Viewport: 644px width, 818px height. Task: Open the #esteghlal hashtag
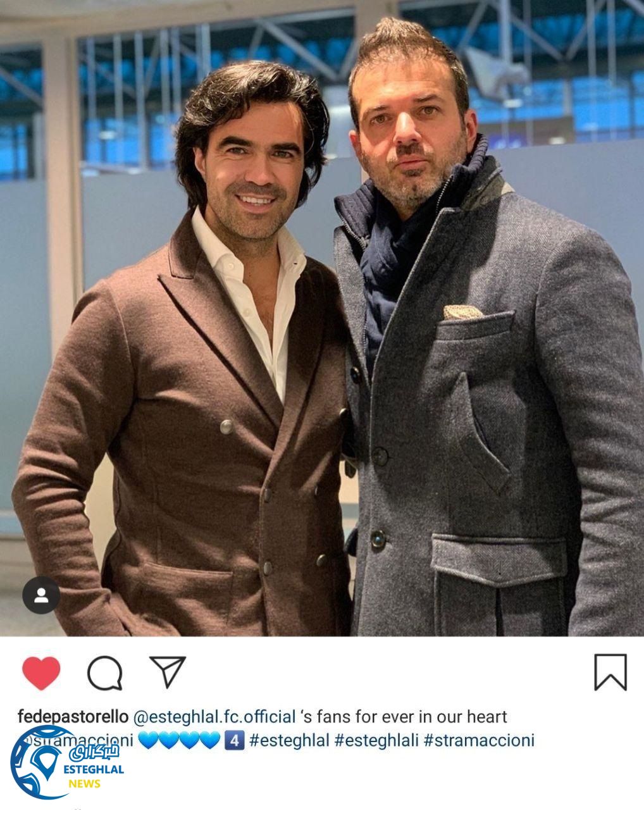[289, 740]
